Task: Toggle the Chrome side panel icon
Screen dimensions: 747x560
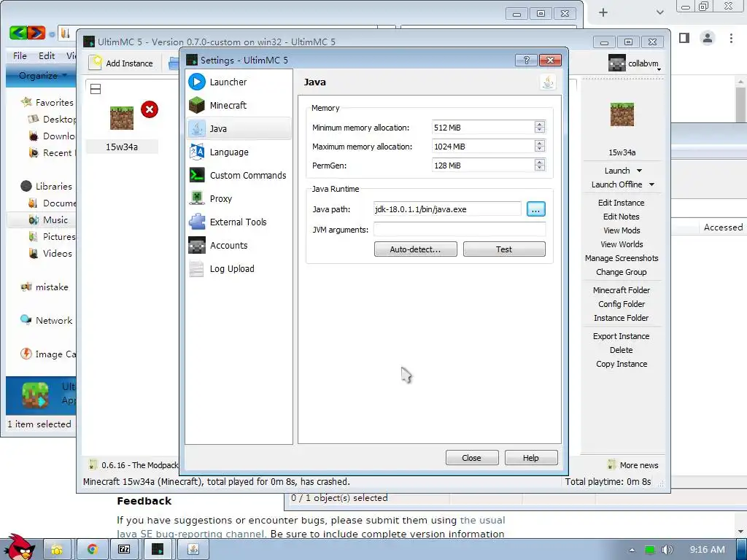Action: click(x=684, y=38)
